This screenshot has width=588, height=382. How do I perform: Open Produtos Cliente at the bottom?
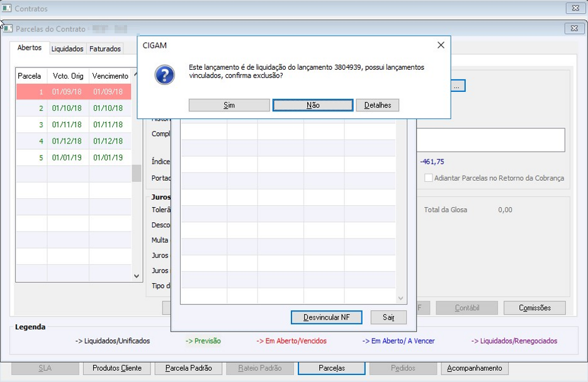(117, 368)
